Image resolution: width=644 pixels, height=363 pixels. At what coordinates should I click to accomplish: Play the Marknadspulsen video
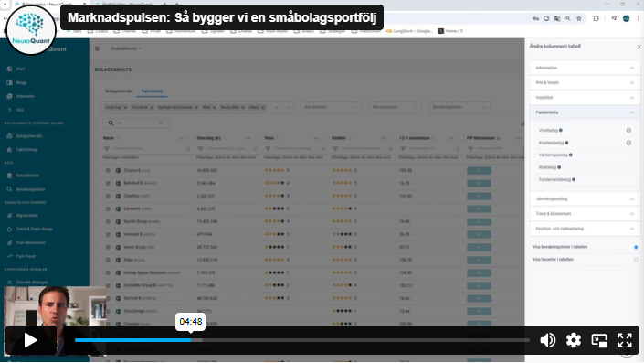point(31,340)
